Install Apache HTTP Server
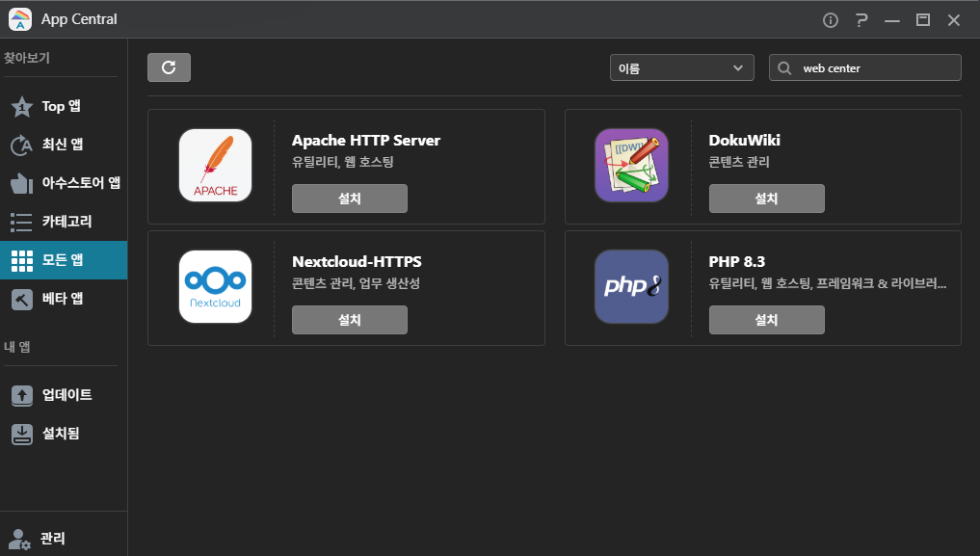Viewport: 980px width, 556px height. point(350,199)
